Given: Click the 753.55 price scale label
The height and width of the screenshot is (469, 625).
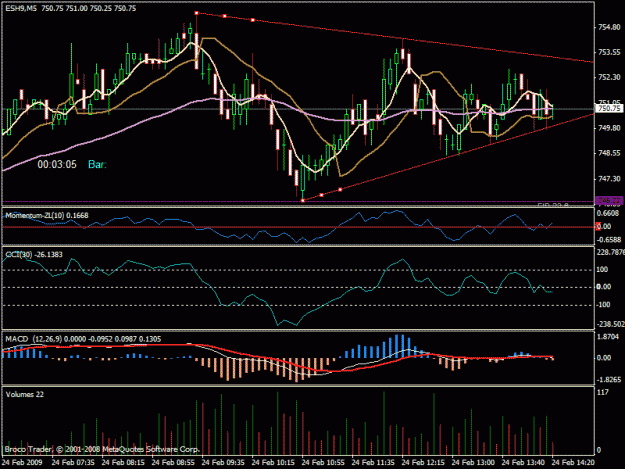Looking at the screenshot, I should 609,52.
